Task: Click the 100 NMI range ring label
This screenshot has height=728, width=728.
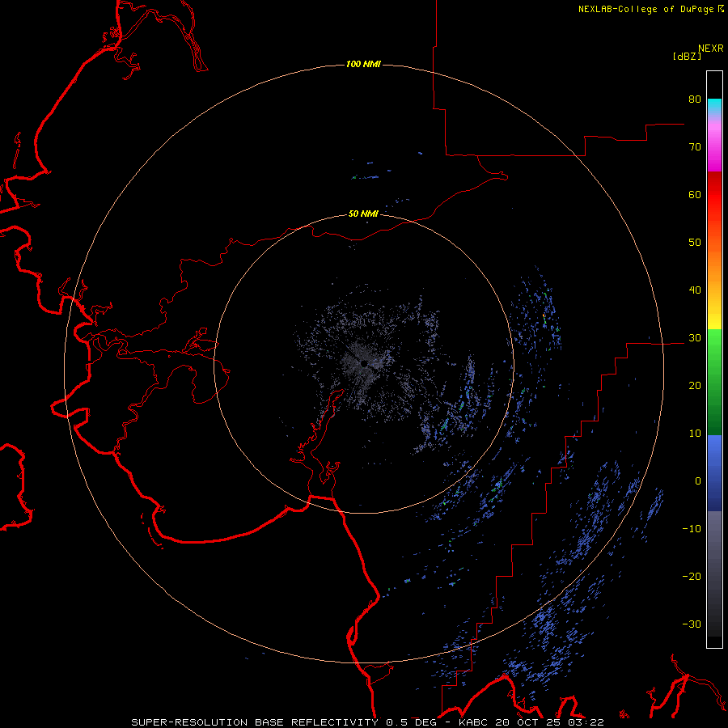Action: [x=363, y=64]
